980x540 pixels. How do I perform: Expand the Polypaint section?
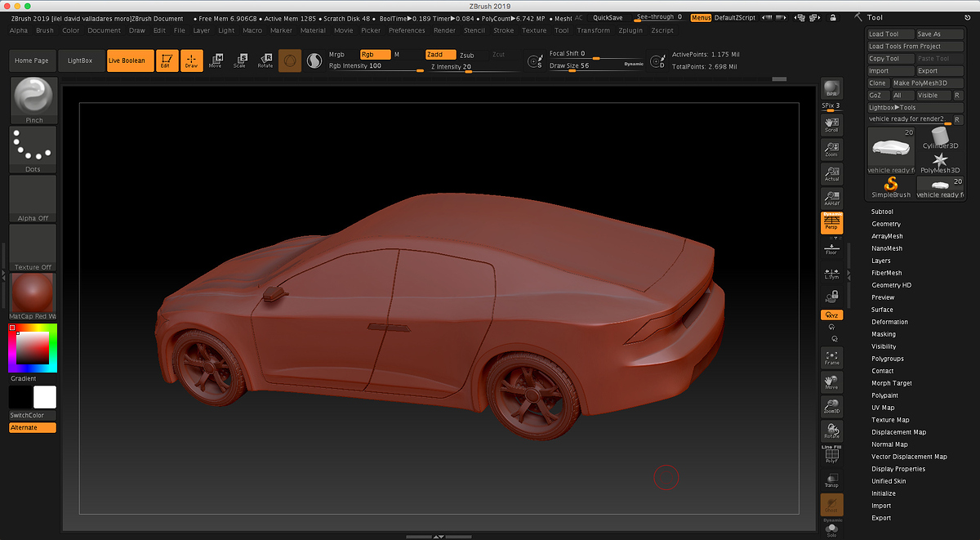885,395
